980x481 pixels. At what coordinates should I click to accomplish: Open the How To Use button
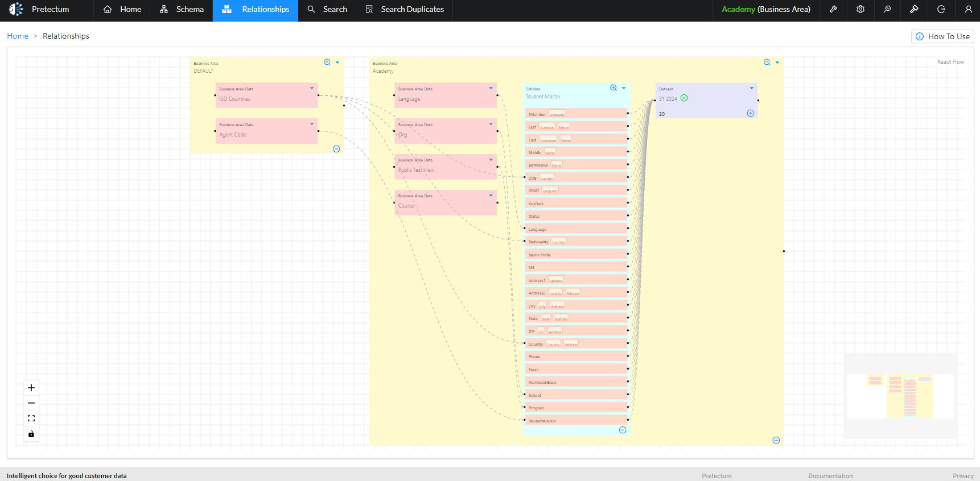pyautogui.click(x=942, y=36)
